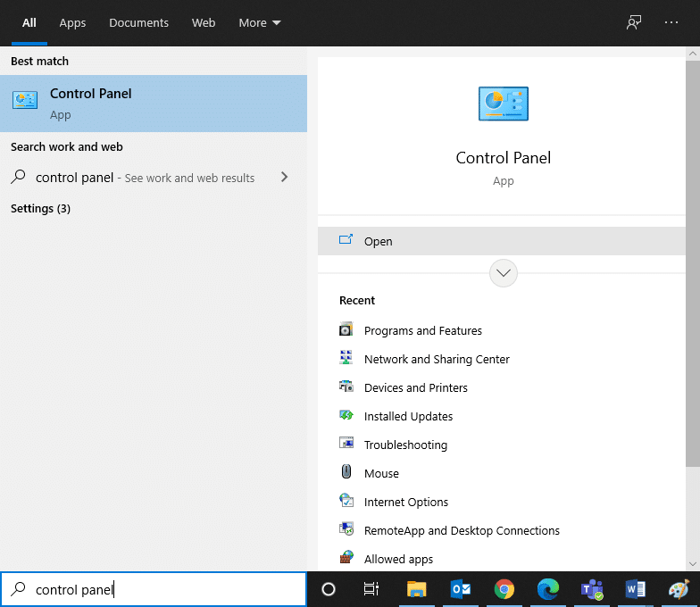Open the three-dot options menu
The image size is (700, 607).
(x=671, y=23)
